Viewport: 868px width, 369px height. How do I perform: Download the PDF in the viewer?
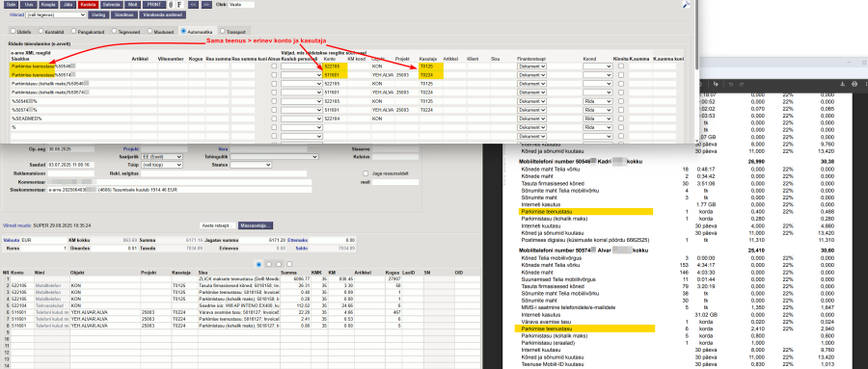(x=843, y=84)
